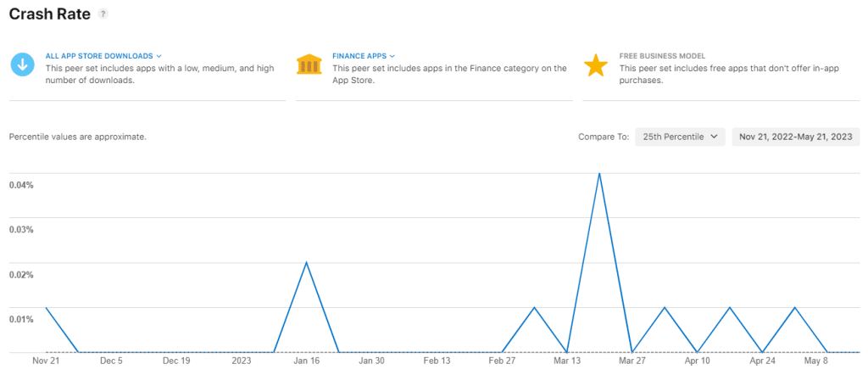Image resolution: width=868 pixels, height=375 pixels.
Task: Click the chevron next to 25th Percentile
Action: (x=714, y=137)
